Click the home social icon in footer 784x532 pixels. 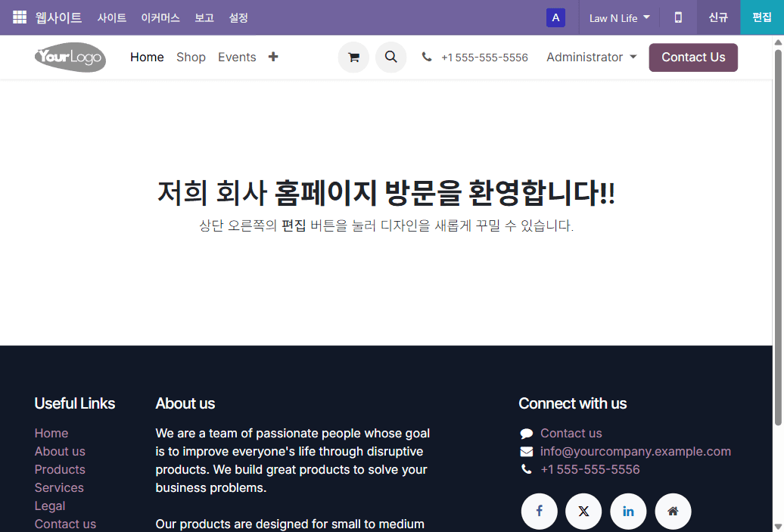[673, 511]
